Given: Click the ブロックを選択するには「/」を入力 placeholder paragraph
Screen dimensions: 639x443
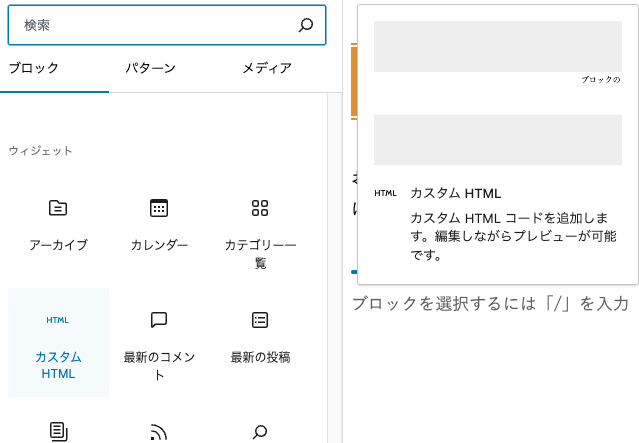Looking at the screenshot, I should click(490, 304).
